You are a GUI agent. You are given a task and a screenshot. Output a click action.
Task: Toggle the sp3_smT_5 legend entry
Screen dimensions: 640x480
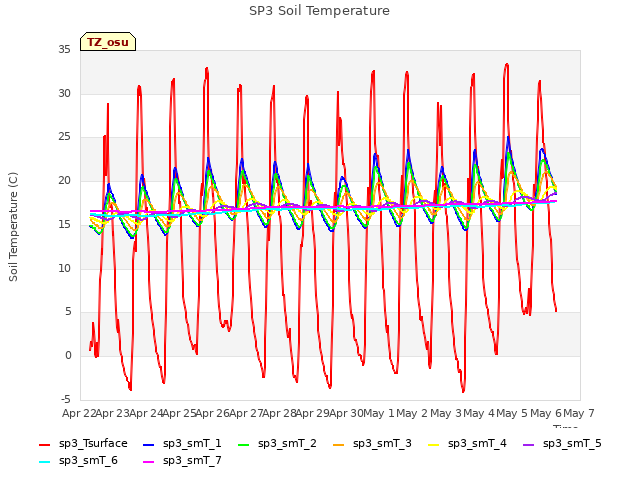[x=562, y=444]
